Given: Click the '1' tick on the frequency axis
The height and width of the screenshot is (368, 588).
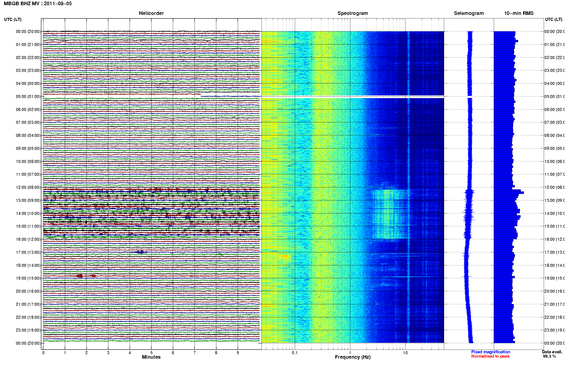Looking at the screenshot, I should click(350, 353).
